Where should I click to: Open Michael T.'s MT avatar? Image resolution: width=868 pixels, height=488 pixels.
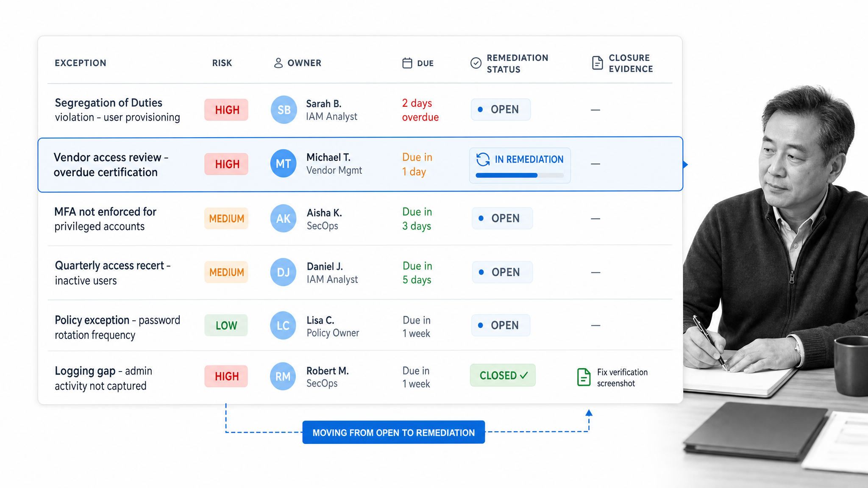[284, 164]
